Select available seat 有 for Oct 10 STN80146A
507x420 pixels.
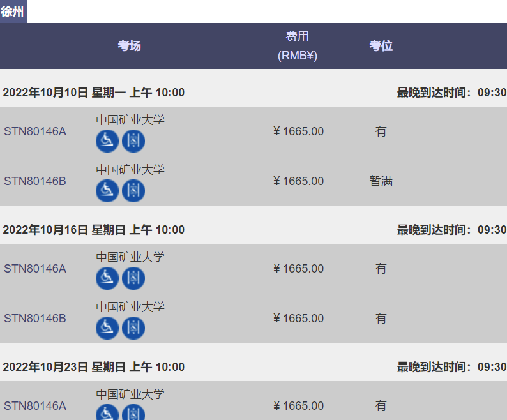click(x=381, y=131)
